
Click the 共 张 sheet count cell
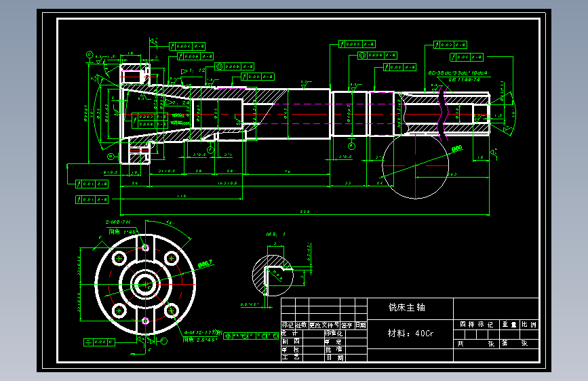pos(476,344)
